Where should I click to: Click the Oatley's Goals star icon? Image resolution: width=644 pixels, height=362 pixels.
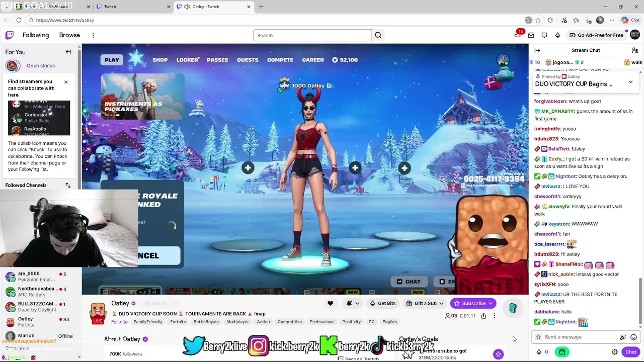click(498, 354)
